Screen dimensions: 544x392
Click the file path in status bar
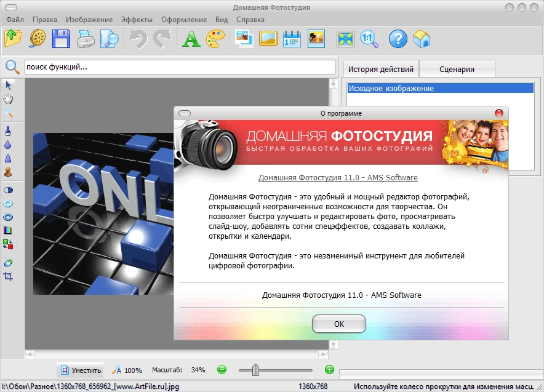point(90,386)
